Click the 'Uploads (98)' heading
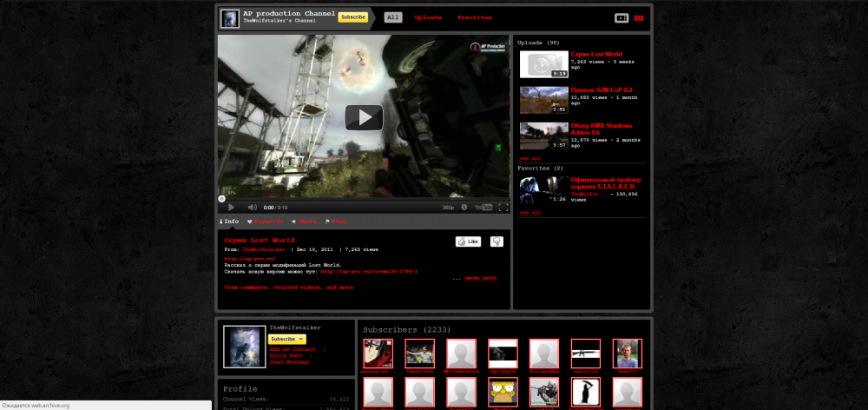 coord(539,43)
